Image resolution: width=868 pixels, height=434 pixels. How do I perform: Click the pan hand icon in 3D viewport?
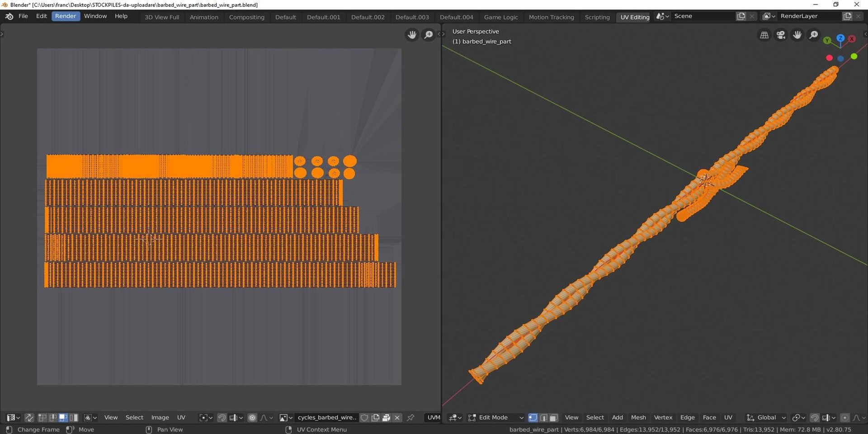coord(797,35)
